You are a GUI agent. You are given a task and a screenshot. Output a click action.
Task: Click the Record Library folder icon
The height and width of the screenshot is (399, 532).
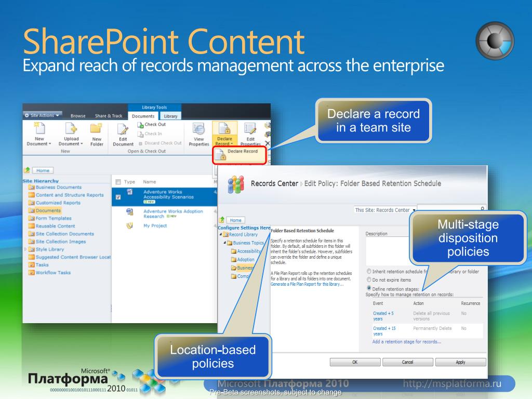pyautogui.click(x=225, y=234)
